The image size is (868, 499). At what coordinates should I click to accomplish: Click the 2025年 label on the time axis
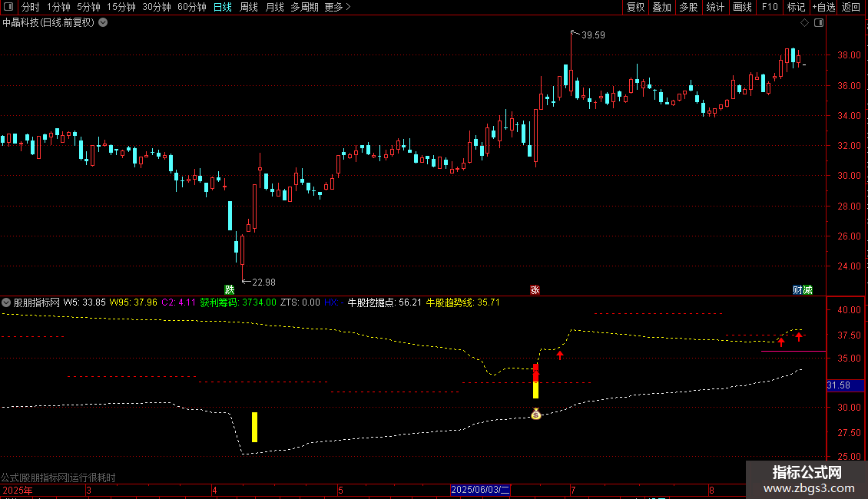(x=18, y=490)
